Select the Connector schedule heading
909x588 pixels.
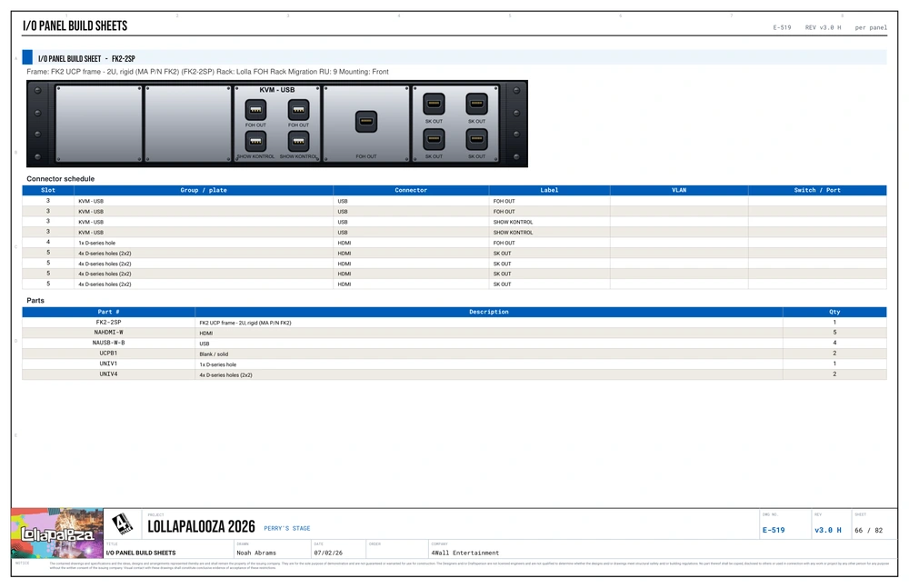60,179
